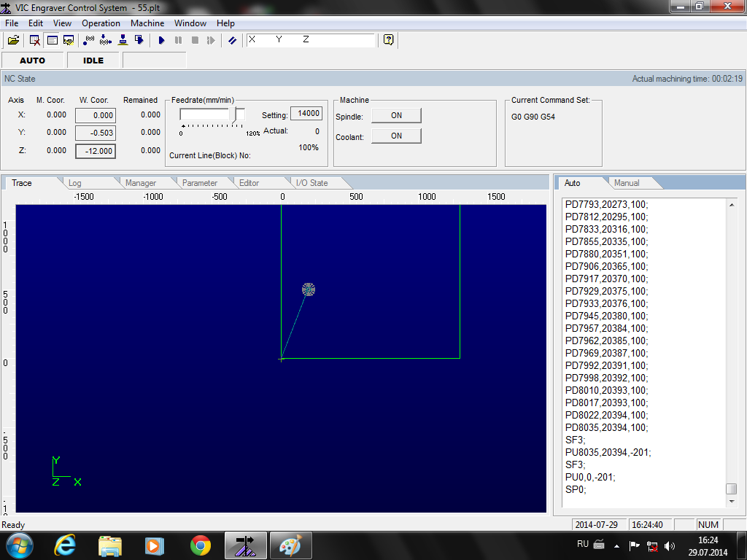The image size is (747, 560).
Task: Toggle the Coolant ON button
Action: pos(396,136)
